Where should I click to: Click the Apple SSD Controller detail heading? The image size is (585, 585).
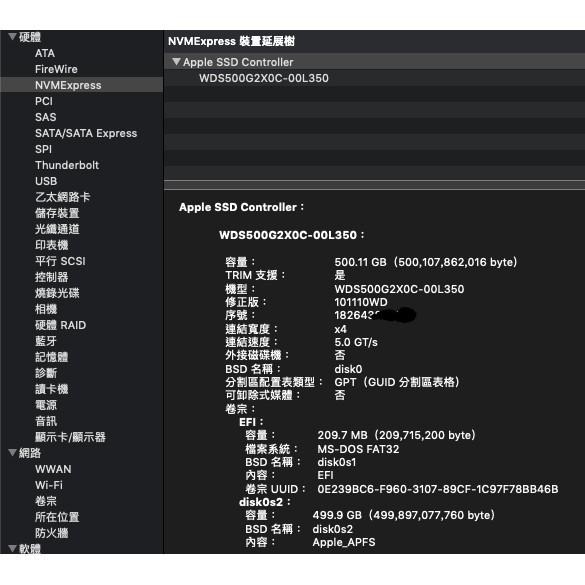point(241,207)
